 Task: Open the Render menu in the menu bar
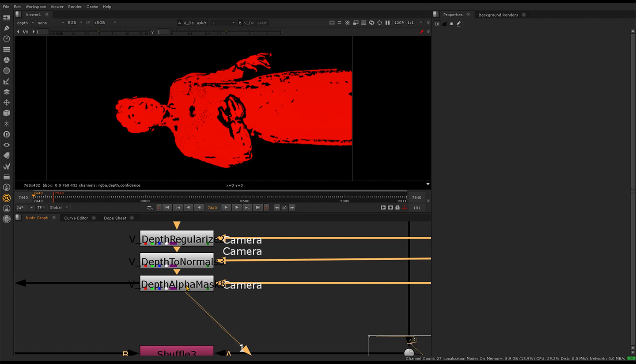click(x=75, y=7)
